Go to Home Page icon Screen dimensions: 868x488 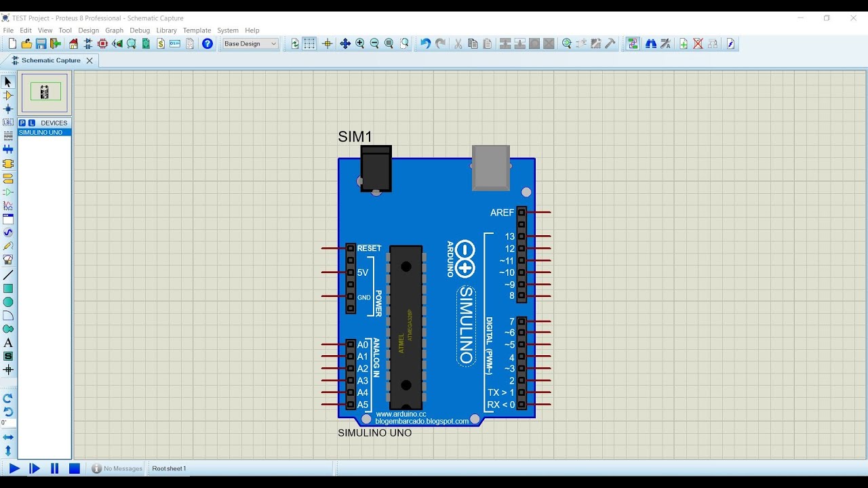click(73, 43)
